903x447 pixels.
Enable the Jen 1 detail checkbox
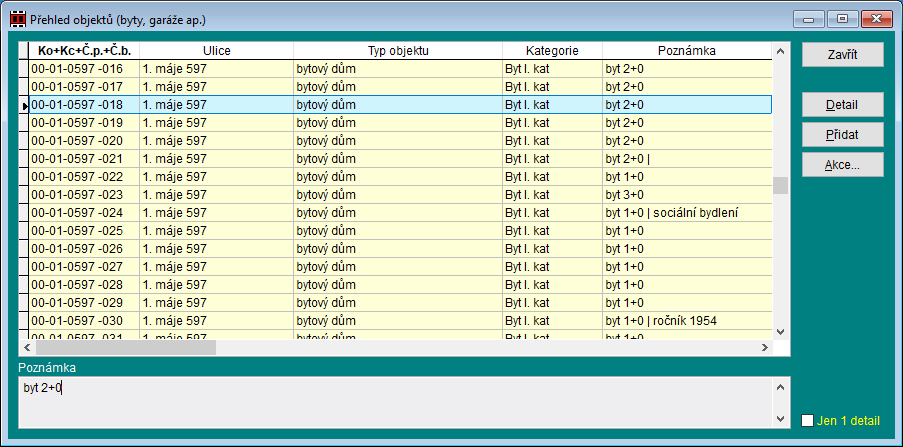pos(808,421)
